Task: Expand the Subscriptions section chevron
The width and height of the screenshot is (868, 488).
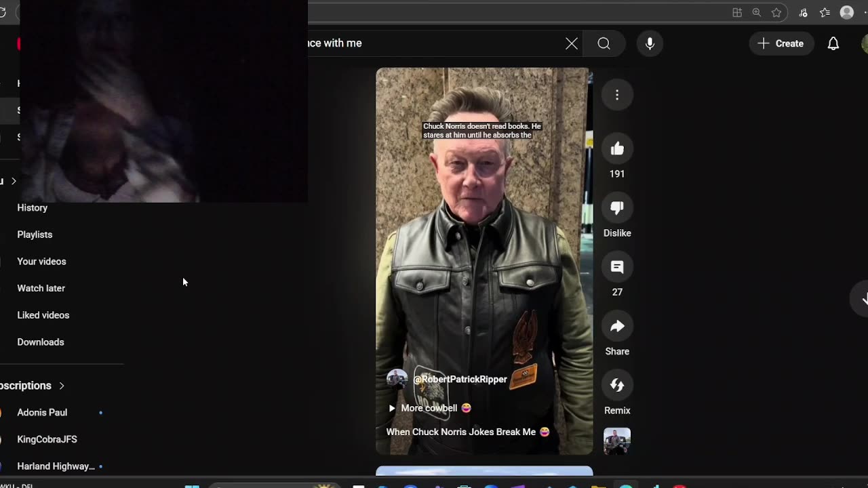Action: pyautogui.click(x=62, y=386)
